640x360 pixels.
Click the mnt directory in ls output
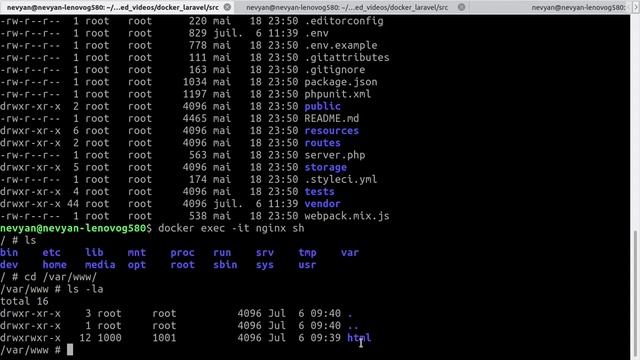(x=136, y=252)
